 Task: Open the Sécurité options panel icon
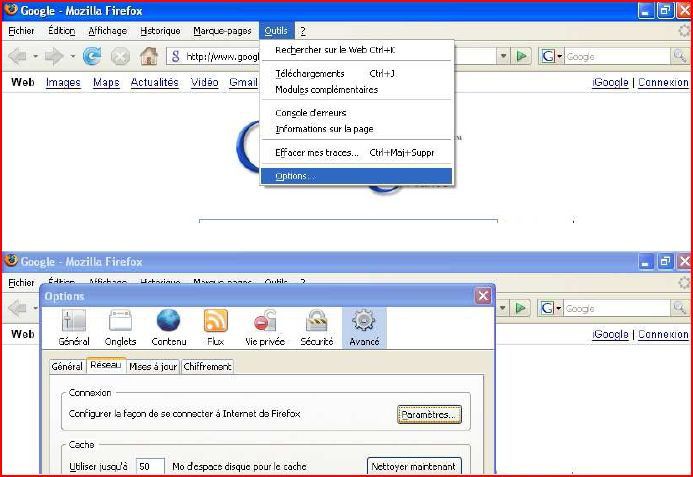tap(317, 328)
